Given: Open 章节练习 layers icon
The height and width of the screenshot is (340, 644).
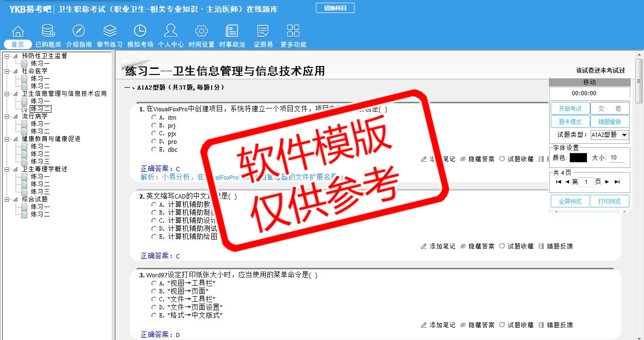Looking at the screenshot, I should tap(109, 32).
